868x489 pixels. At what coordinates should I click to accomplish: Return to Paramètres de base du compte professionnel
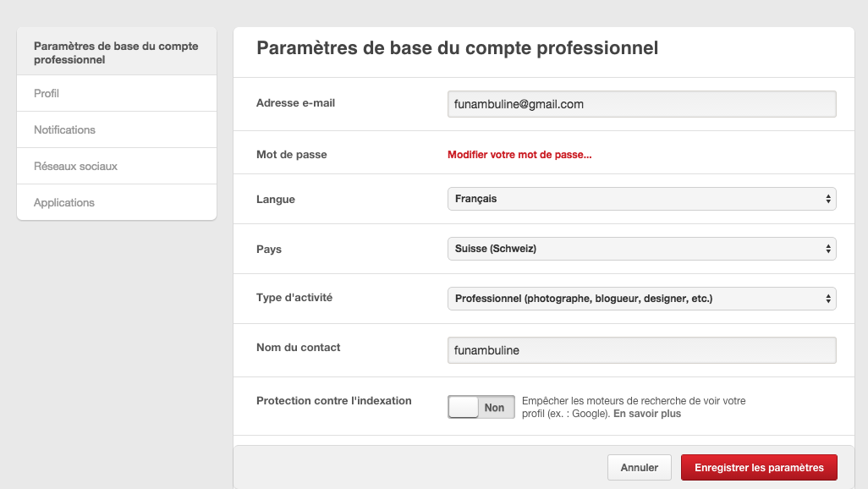point(116,52)
